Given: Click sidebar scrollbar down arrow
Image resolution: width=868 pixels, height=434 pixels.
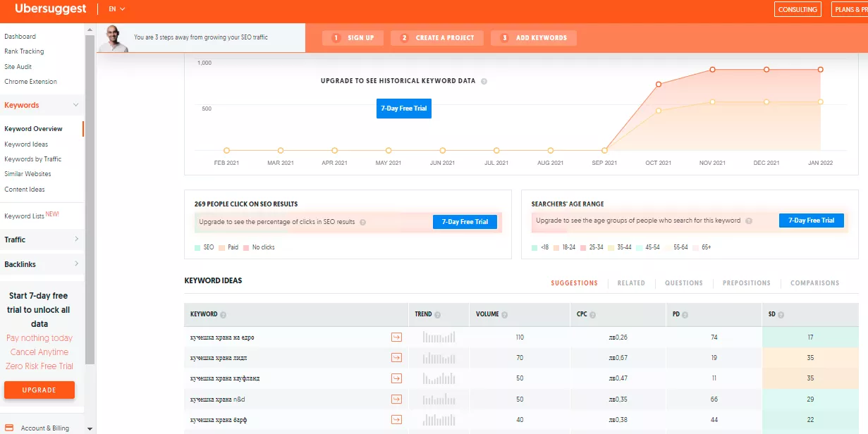Looking at the screenshot, I should (x=90, y=428).
